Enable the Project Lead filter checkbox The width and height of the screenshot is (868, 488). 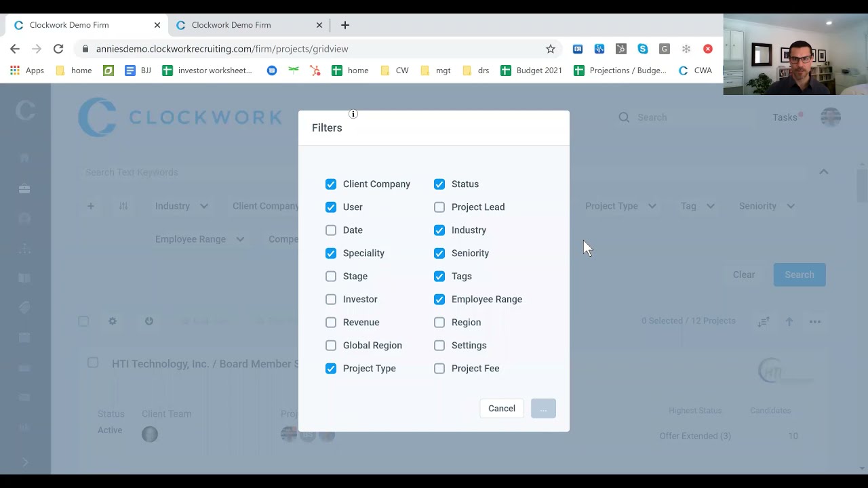tap(439, 207)
